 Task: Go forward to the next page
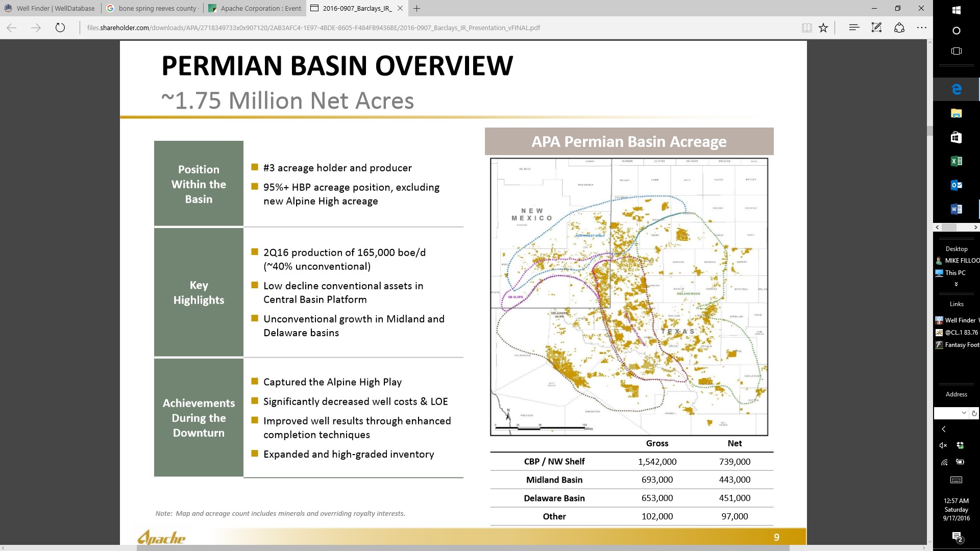tap(36, 28)
